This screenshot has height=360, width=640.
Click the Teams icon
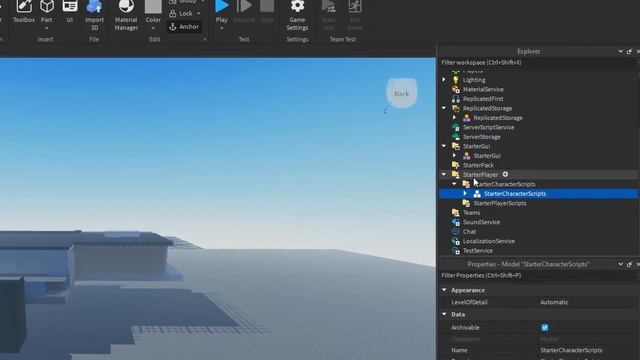pos(456,213)
